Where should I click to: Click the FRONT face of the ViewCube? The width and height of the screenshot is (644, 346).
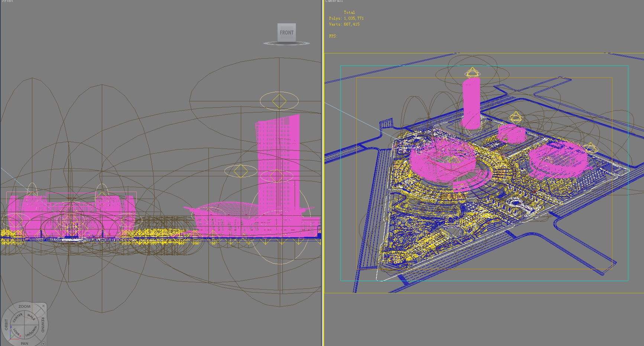(x=287, y=32)
